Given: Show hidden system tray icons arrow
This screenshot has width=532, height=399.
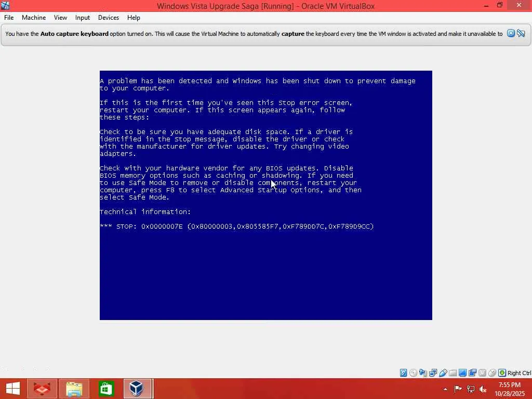Looking at the screenshot, I should point(445,389).
